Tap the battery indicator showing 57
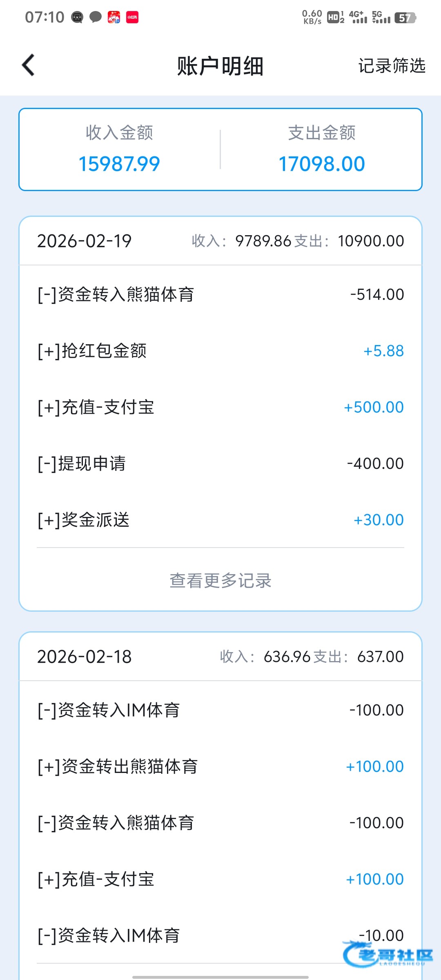This screenshot has height=980, width=441. pyautogui.click(x=405, y=18)
